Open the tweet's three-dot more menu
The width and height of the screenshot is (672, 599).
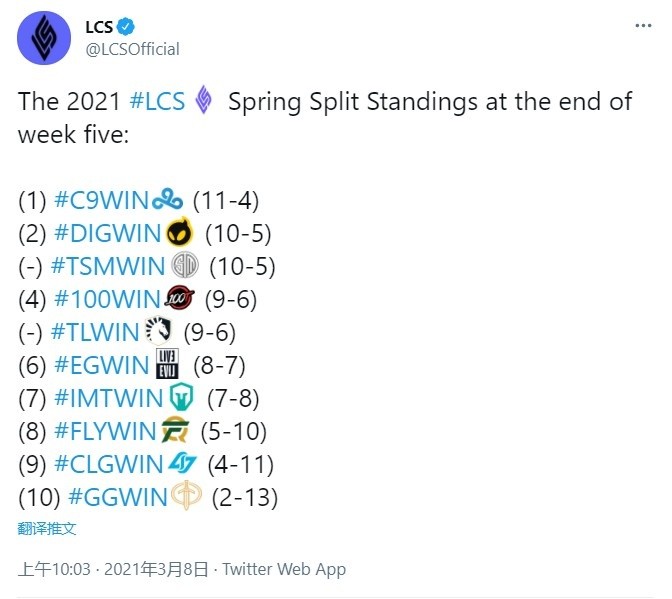tap(643, 26)
